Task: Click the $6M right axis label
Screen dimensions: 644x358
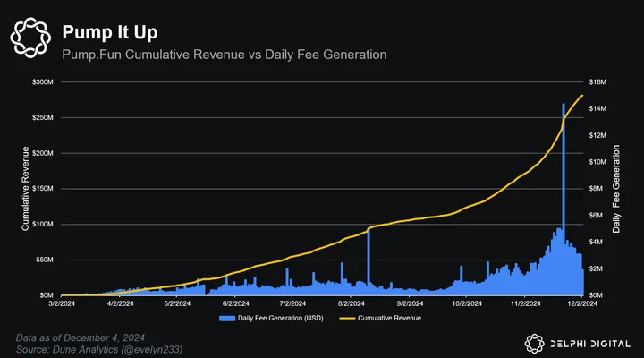Action: (596, 216)
